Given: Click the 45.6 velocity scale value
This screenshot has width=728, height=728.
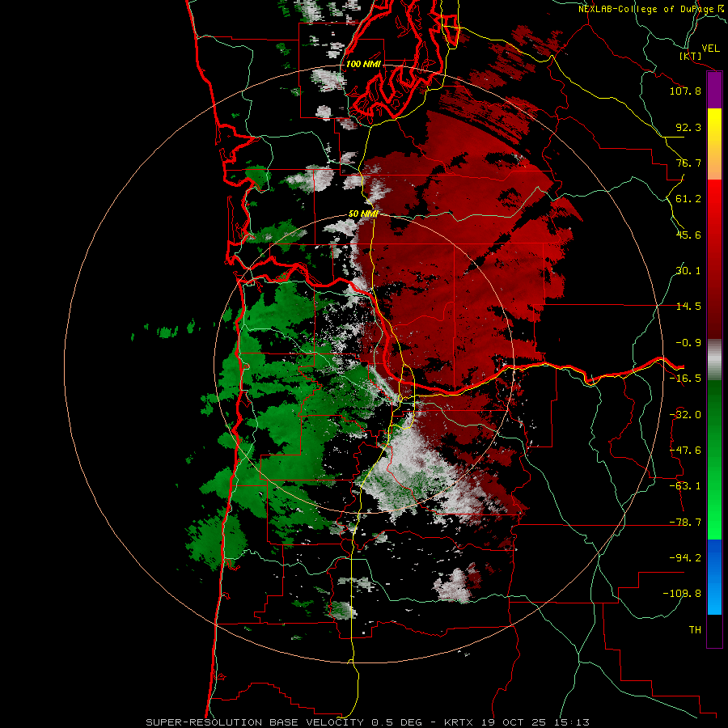Looking at the screenshot, I should (688, 235).
